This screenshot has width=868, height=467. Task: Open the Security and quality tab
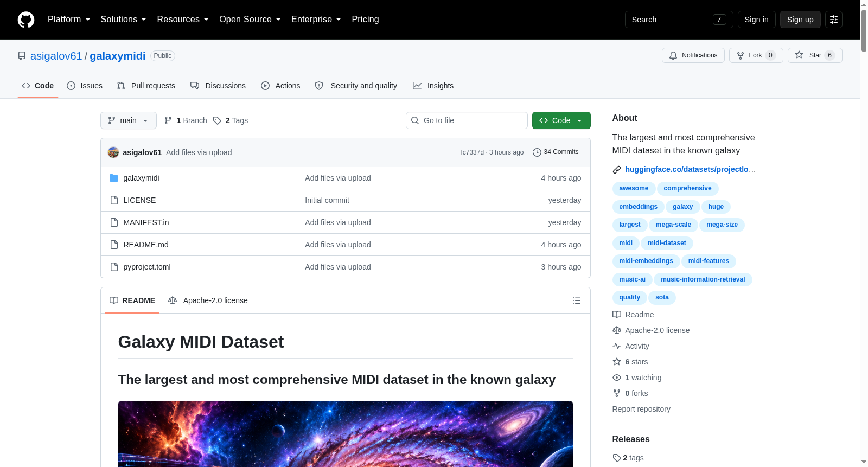click(x=356, y=86)
